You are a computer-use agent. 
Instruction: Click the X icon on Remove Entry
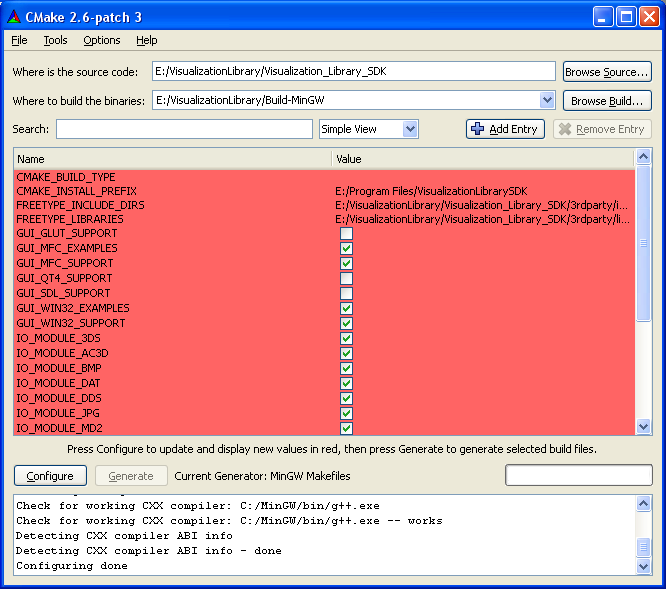pos(564,129)
